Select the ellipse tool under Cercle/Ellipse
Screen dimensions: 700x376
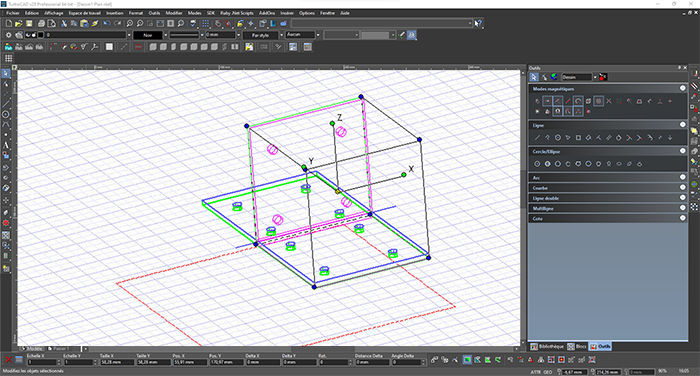tap(619, 164)
